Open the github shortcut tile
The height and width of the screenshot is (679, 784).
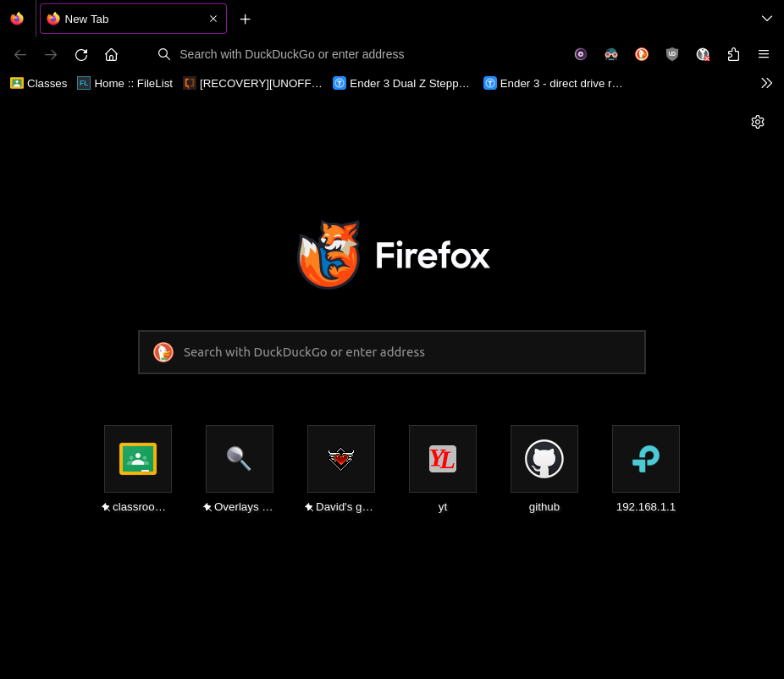(544, 459)
